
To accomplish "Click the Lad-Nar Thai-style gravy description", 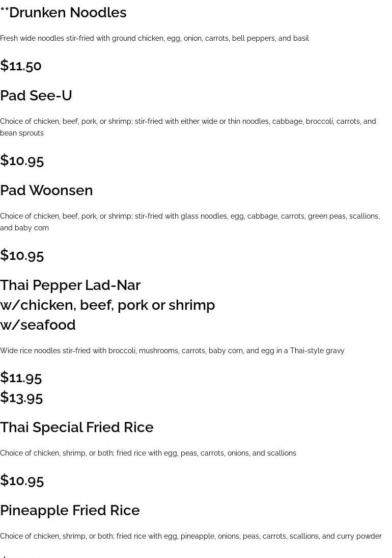I will (x=172, y=351).
